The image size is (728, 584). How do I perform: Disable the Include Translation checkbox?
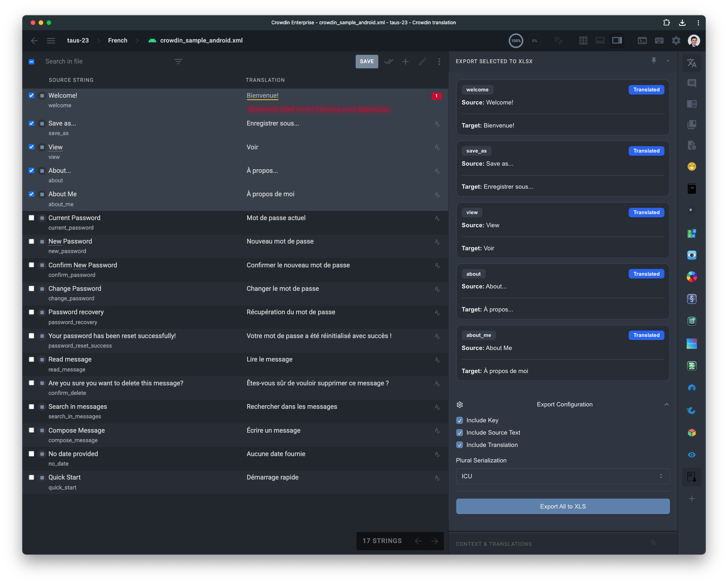tap(460, 445)
